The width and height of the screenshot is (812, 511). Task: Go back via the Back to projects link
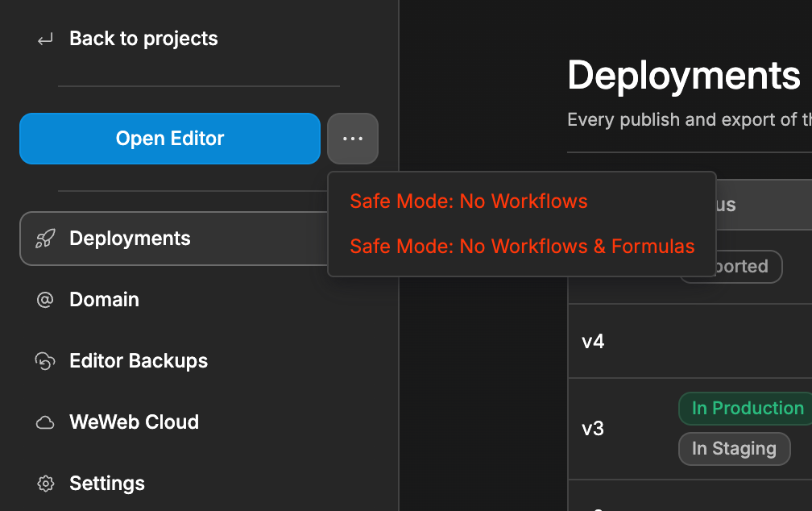click(x=143, y=39)
